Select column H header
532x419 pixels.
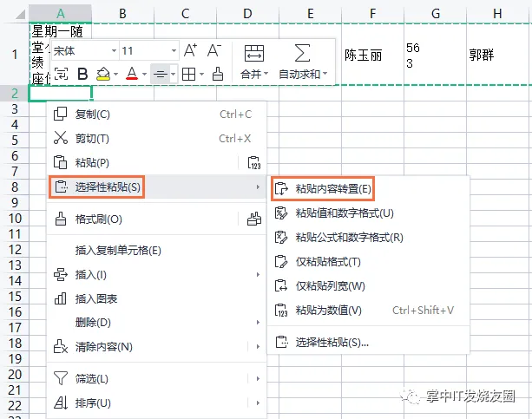497,13
